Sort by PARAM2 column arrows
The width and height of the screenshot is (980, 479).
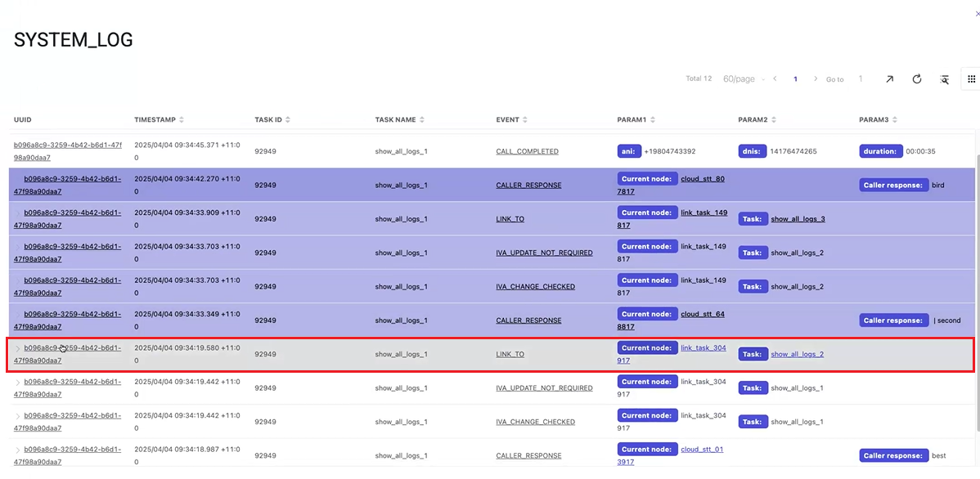775,120
